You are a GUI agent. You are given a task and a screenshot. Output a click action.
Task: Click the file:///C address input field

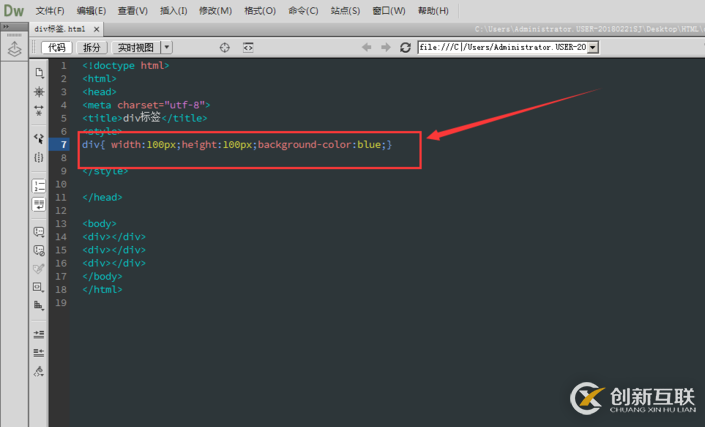[x=502, y=47]
